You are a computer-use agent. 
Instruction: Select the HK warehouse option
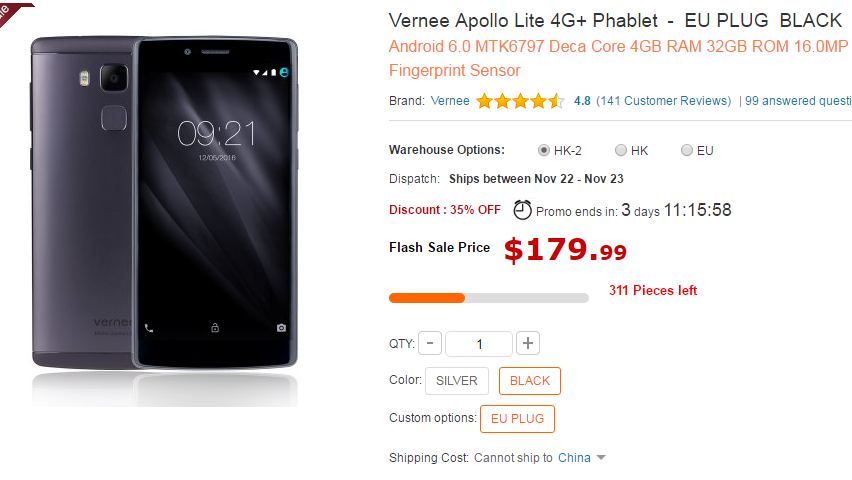pos(621,150)
